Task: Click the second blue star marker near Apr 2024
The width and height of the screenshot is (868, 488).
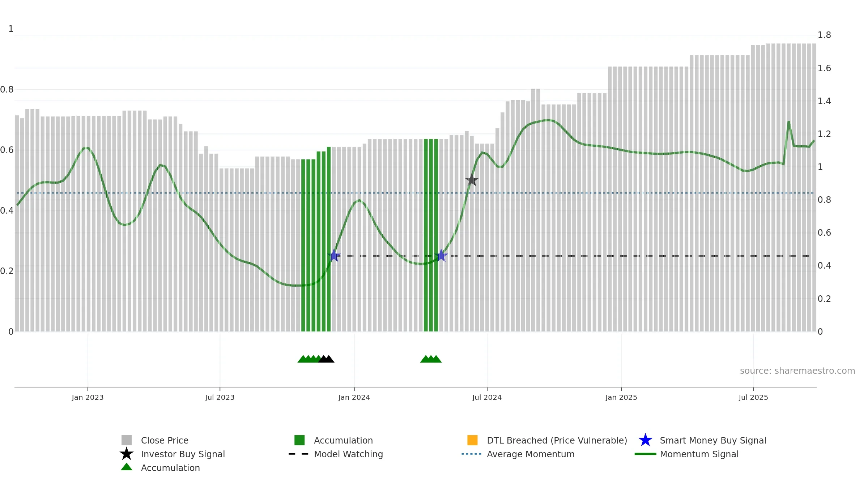Action: (x=441, y=256)
